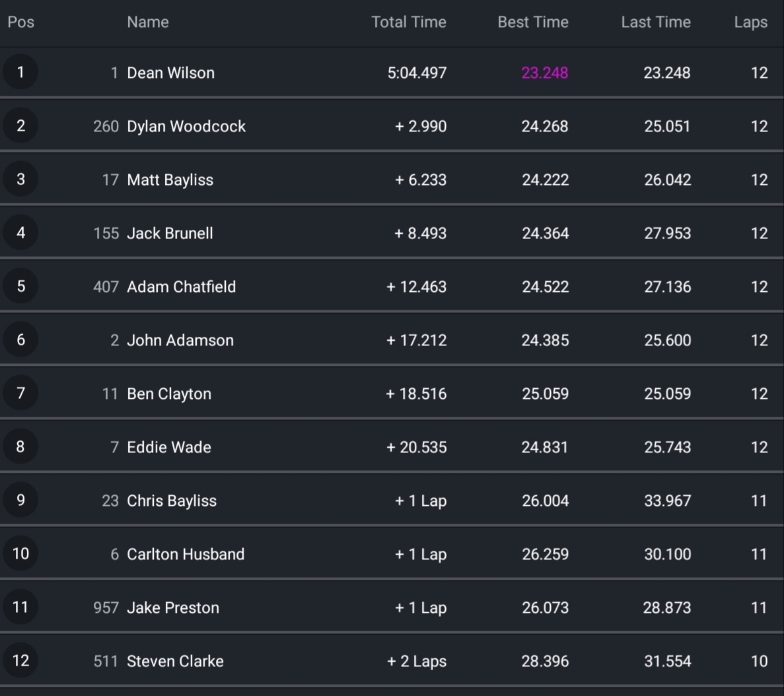This screenshot has height=696, width=784.
Task: Sort by the Laps column header
Action: click(750, 22)
